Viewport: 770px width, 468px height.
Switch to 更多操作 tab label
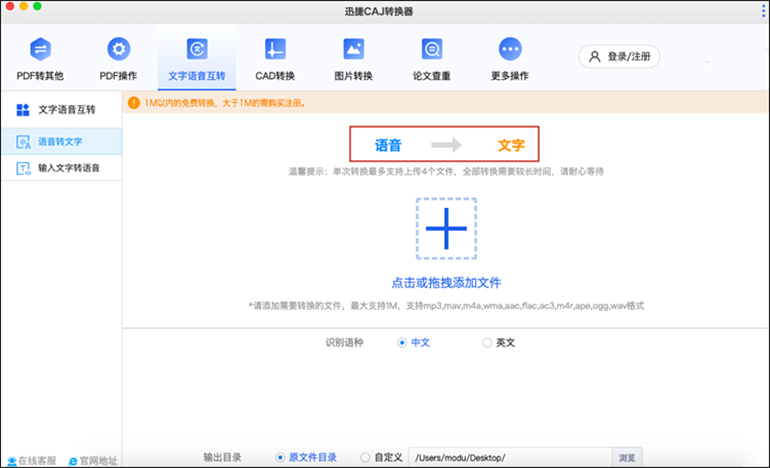pos(510,76)
